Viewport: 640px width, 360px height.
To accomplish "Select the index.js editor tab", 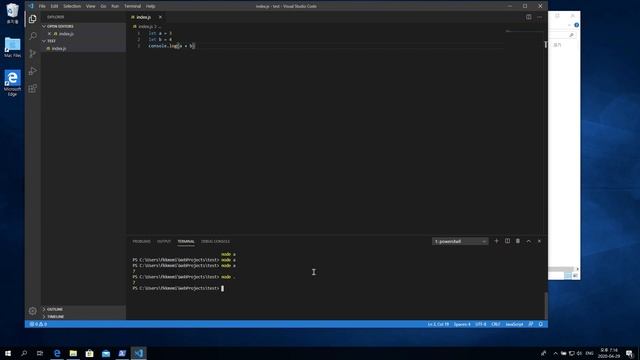I will coord(143,17).
